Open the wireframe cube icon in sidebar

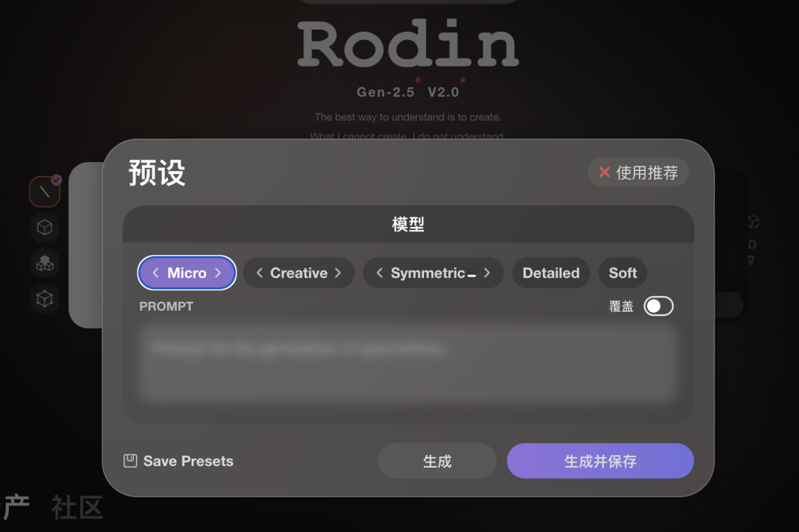pyautogui.click(x=44, y=299)
